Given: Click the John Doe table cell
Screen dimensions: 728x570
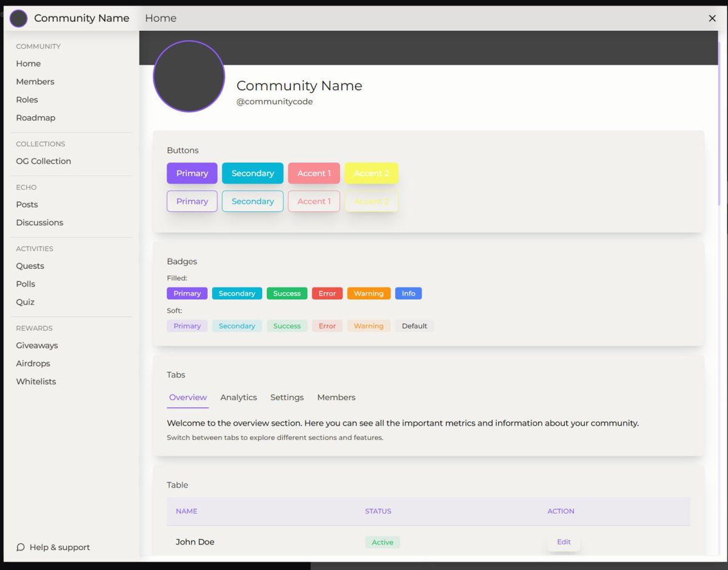Looking at the screenshot, I should (195, 542).
